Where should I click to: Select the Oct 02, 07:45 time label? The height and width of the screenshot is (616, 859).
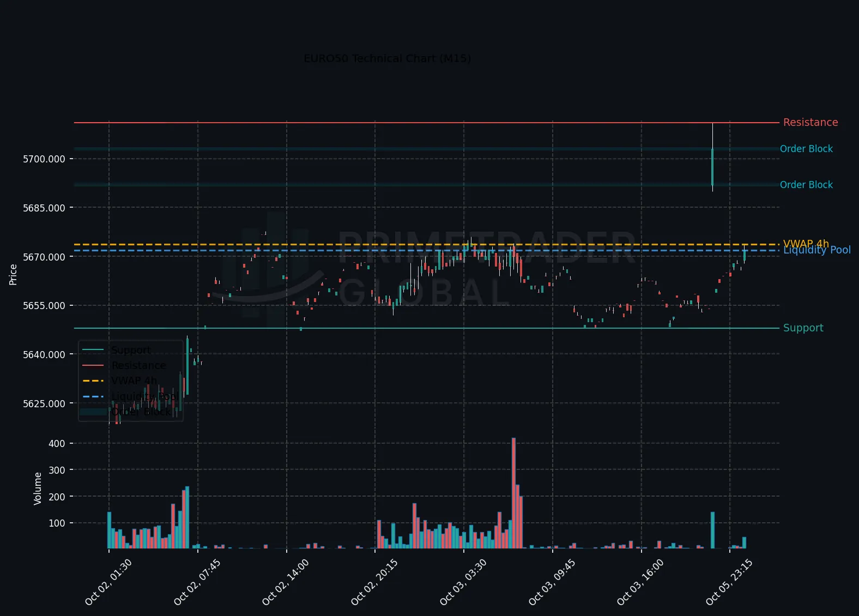197,582
